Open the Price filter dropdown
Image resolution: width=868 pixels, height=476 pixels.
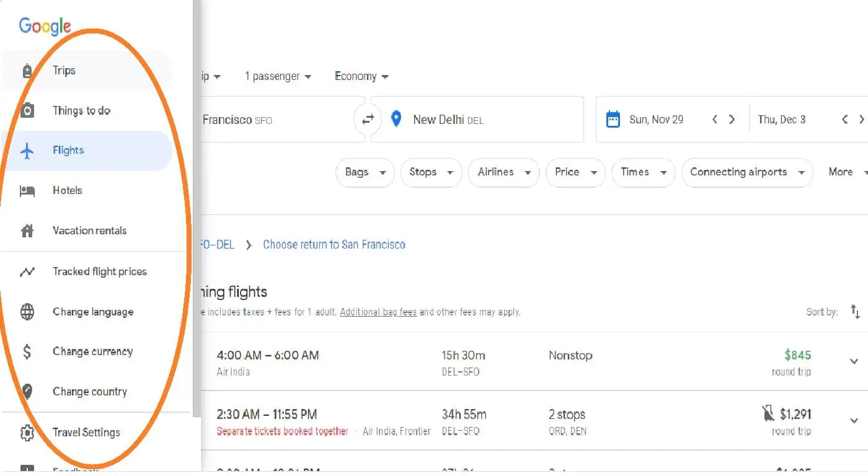(x=575, y=172)
